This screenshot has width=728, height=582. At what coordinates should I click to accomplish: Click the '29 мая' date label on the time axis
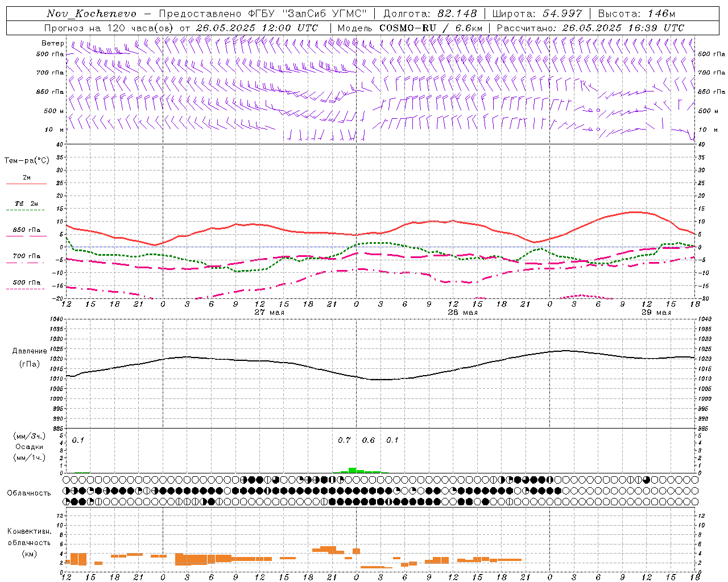pos(656,312)
